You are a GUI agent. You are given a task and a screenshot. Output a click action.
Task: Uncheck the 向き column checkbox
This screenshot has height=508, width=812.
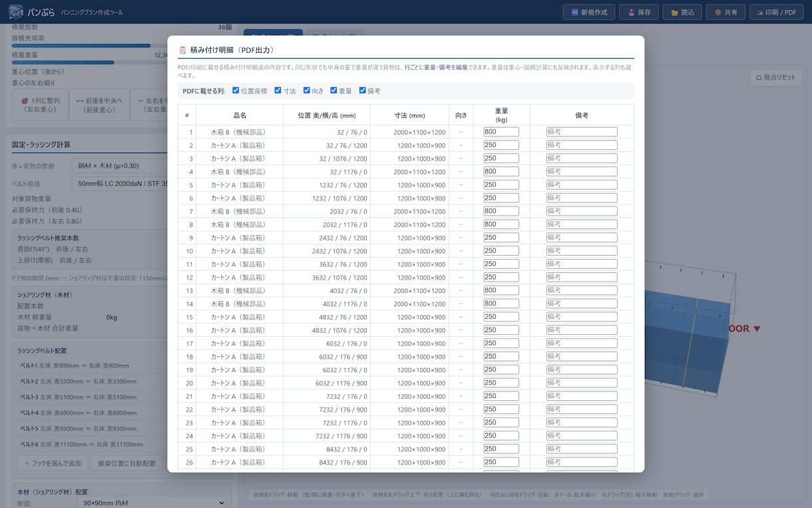coord(307,91)
